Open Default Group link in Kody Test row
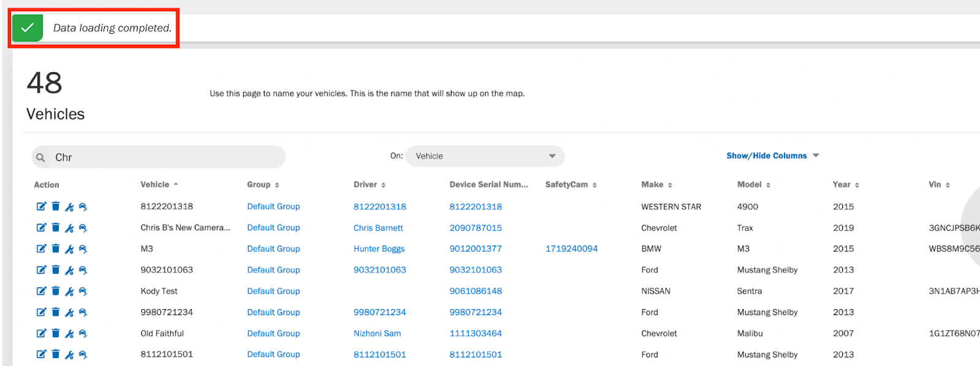 (x=273, y=291)
